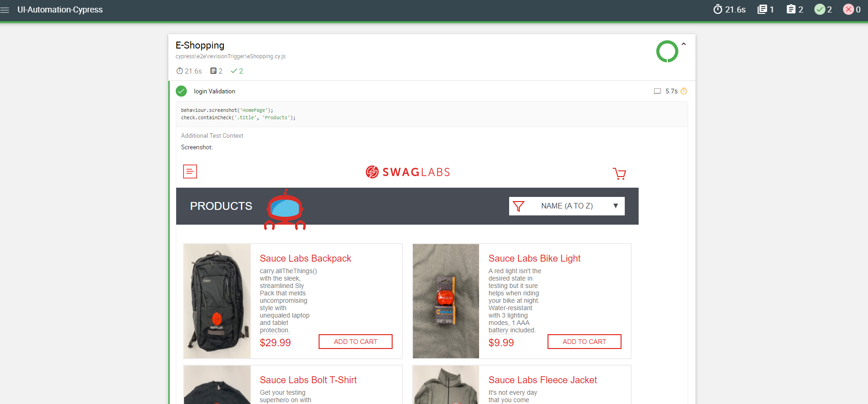
Task: Click the shopping cart icon in the screenshot
Action: point(619,173)
